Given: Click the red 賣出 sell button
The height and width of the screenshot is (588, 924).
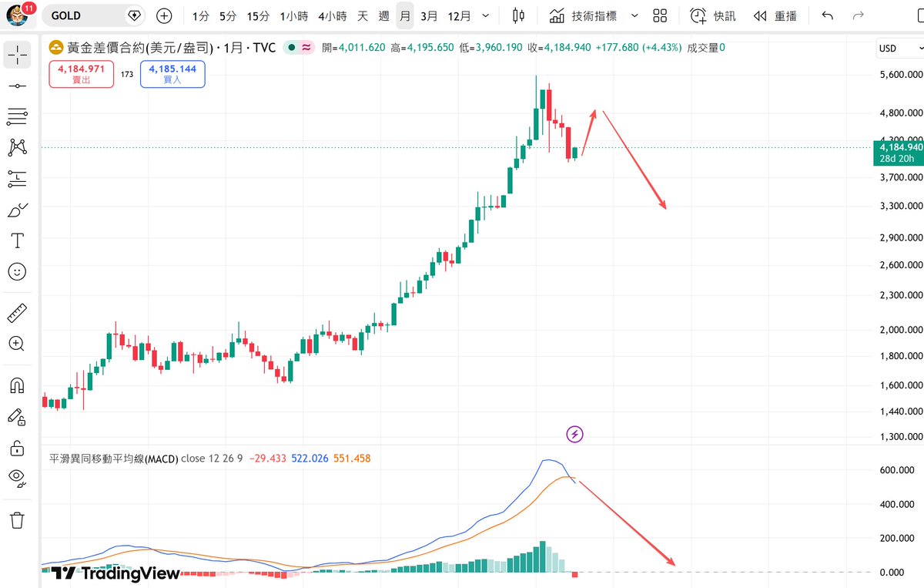Looking at the screenshot, I should [x=82, y=74].
